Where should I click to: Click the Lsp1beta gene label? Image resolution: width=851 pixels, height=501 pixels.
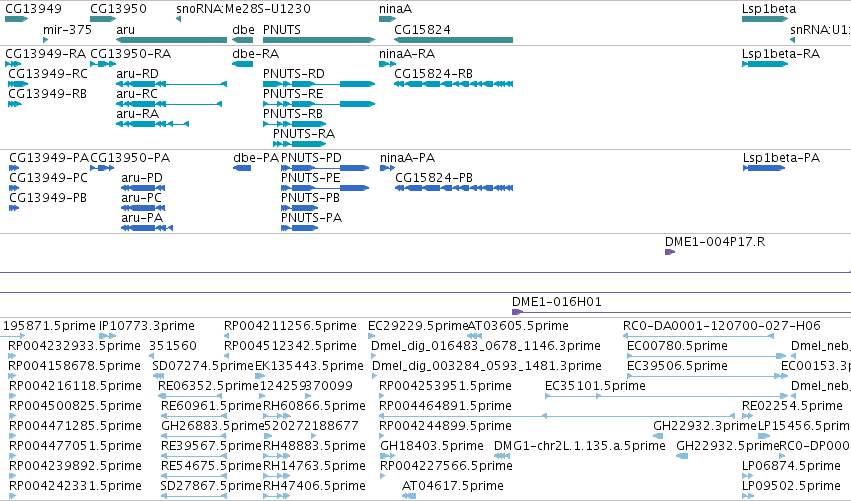[769, 9]
